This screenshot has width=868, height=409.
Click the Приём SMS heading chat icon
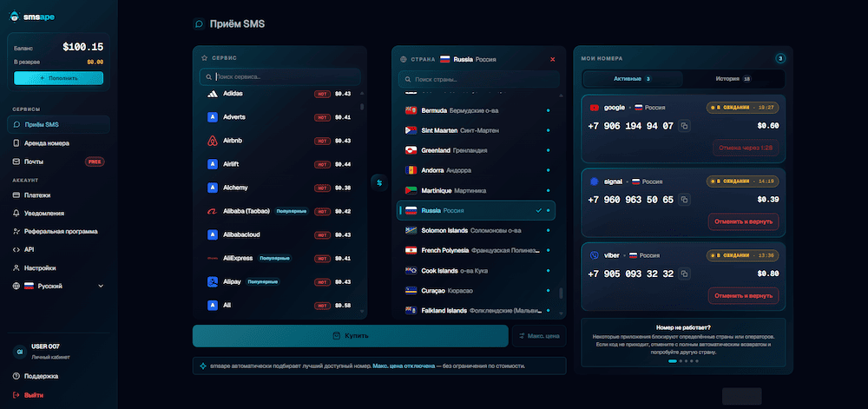click(x=199, y=23)
